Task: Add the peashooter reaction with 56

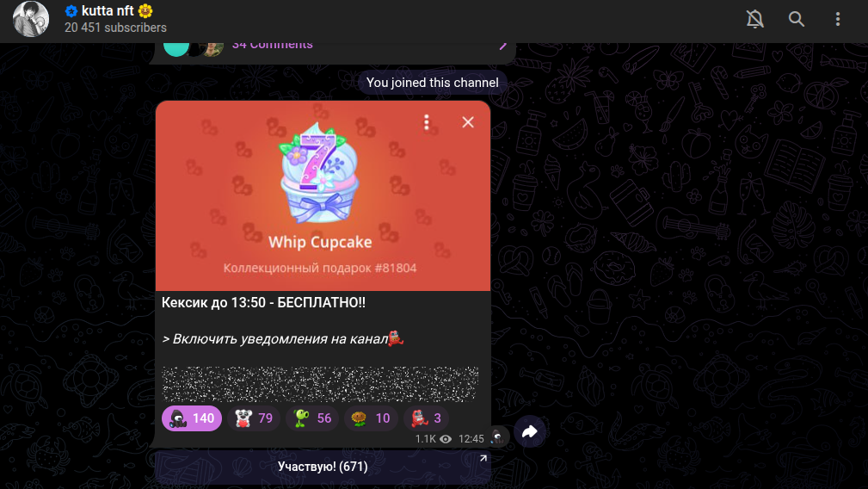Action: (312, 418)
